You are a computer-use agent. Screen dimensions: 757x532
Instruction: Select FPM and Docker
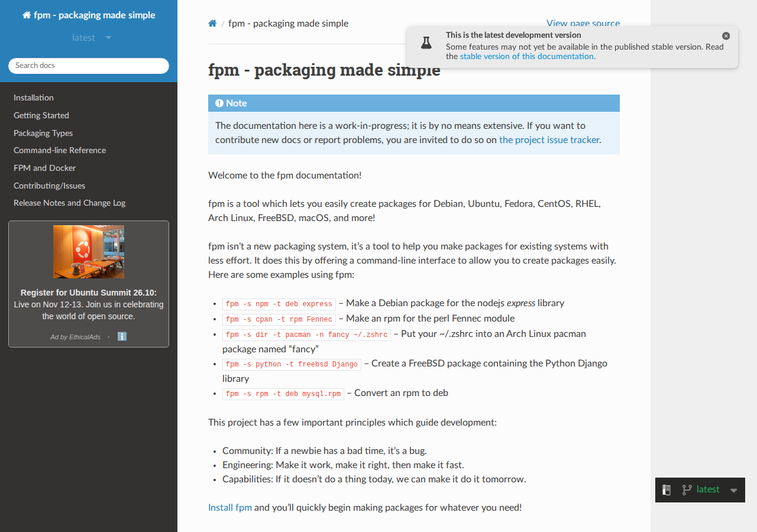(x=45, y=168)
